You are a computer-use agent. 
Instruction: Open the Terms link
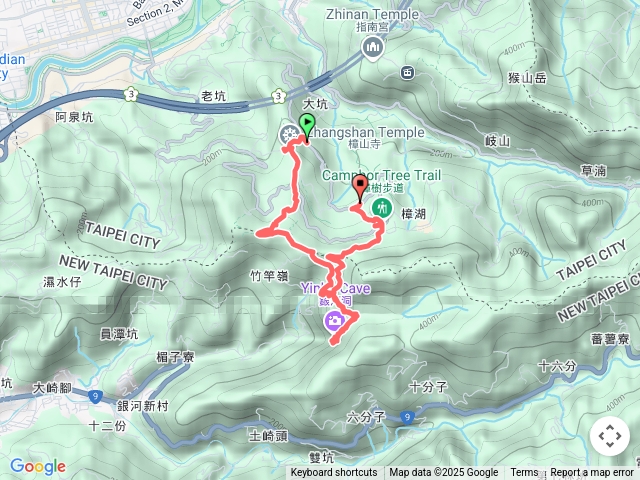[x=524, y=473]
